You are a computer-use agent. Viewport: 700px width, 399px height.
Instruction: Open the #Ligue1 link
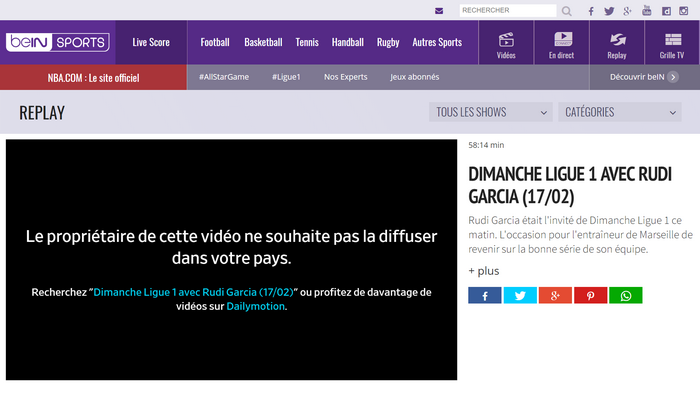(286, 77)
